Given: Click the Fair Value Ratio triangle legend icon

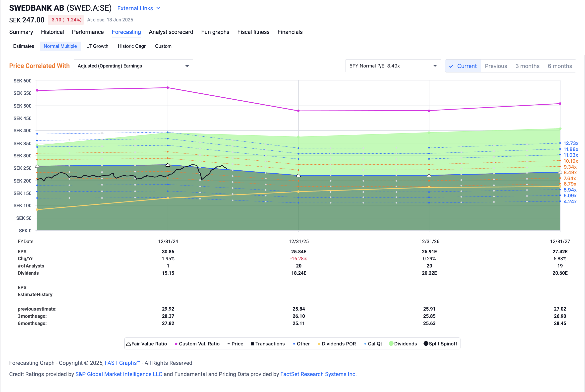Looking at the screenshot, I should coord(128,344).
